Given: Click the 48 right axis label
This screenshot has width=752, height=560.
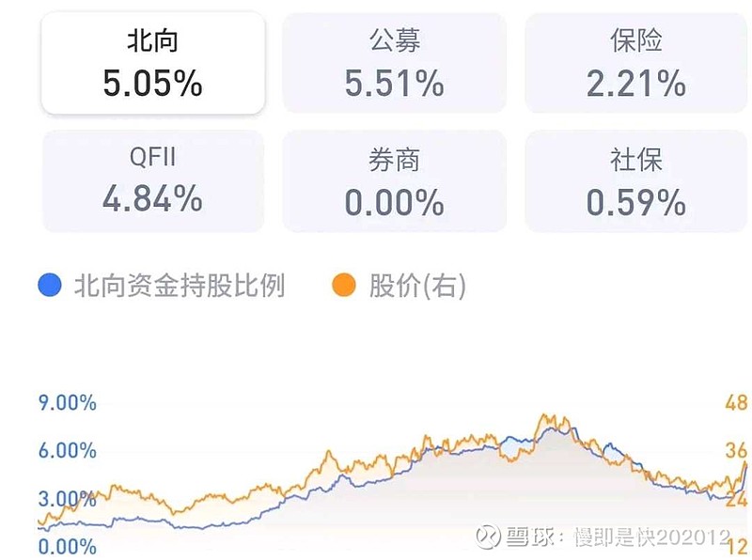Looking at the screenshot, I should (736, 403).
